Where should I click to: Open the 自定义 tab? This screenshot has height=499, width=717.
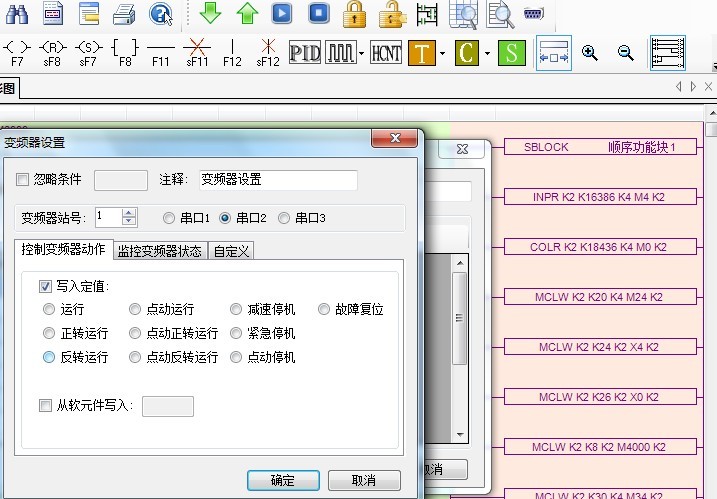point(231,250)
